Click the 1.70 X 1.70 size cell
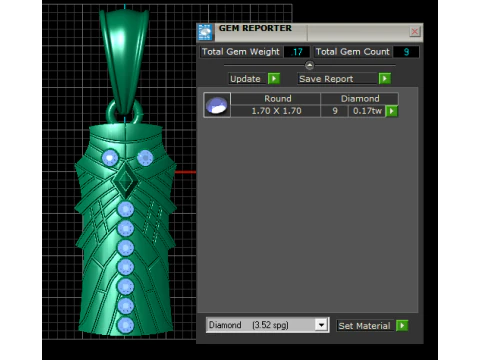The image size is (480, 360). point(276,111)
